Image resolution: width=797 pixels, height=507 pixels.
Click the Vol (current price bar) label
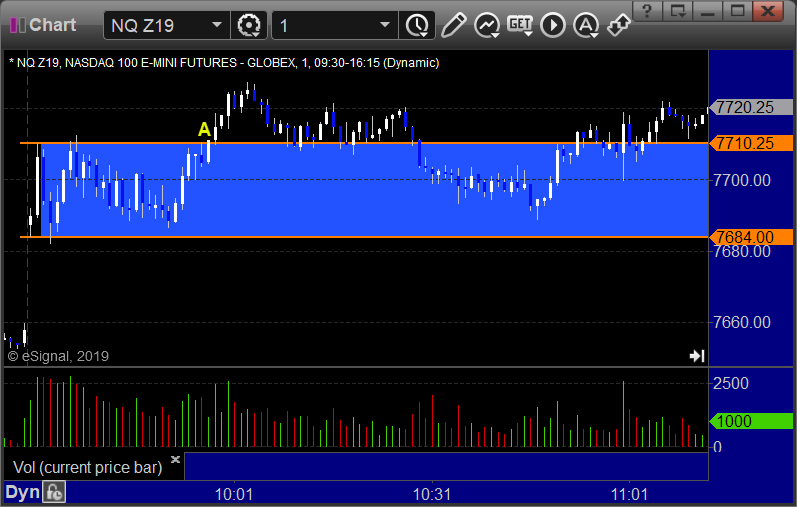point(87,467)
